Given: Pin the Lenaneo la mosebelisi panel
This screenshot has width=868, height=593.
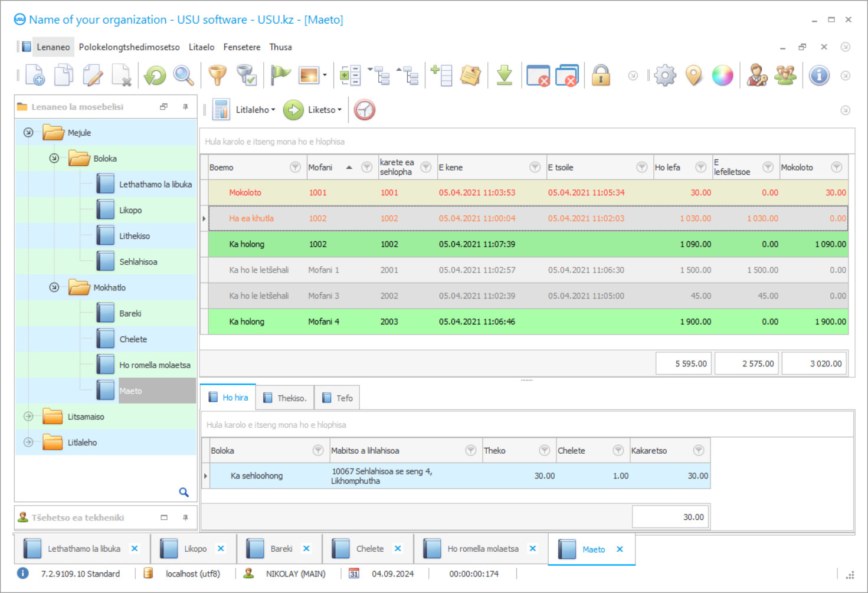Looking at the screenshot, I should tap(185, 107).
